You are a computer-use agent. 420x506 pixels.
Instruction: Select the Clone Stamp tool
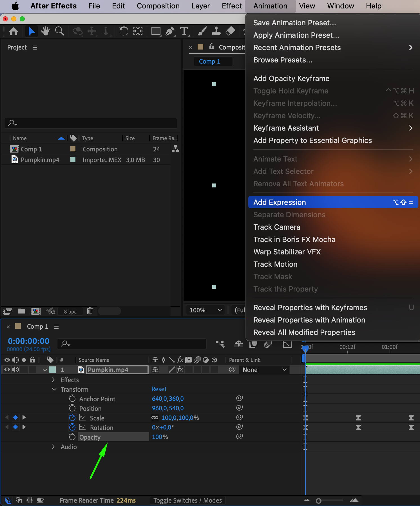[x=216, y=31]
